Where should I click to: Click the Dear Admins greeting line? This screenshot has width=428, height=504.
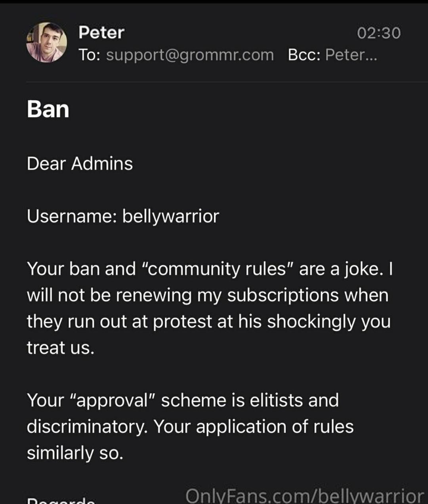(80, 164)
